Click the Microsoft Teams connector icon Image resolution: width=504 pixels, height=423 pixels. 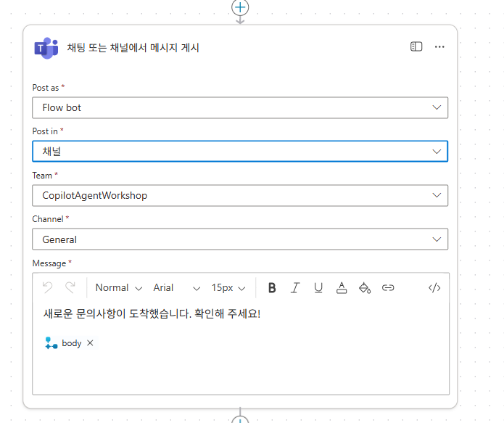pyautogui.click(x=46, y=48)
